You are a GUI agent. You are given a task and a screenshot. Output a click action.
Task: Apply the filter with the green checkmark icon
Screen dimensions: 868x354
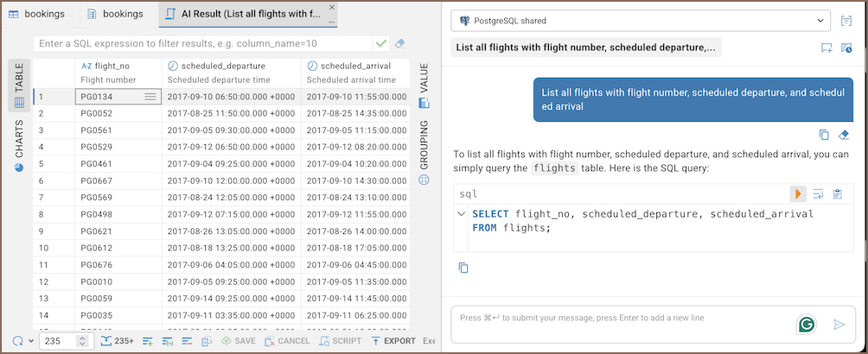[x=381, y=43]
